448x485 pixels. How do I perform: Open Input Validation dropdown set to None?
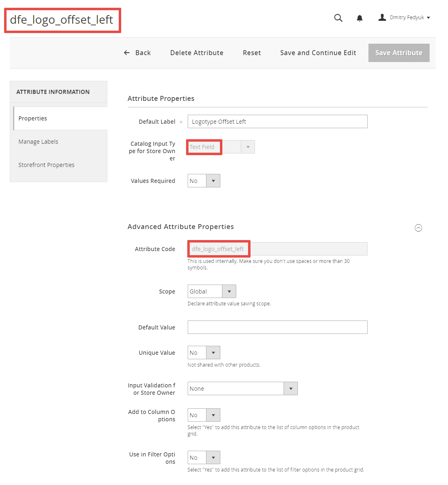click(242, 389)
